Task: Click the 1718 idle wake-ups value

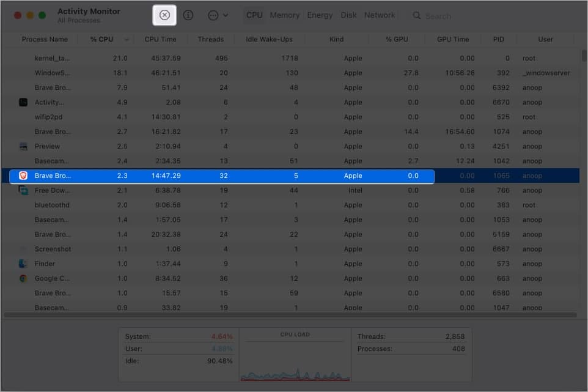Action: pyautogui.click(x=290, y=58)
